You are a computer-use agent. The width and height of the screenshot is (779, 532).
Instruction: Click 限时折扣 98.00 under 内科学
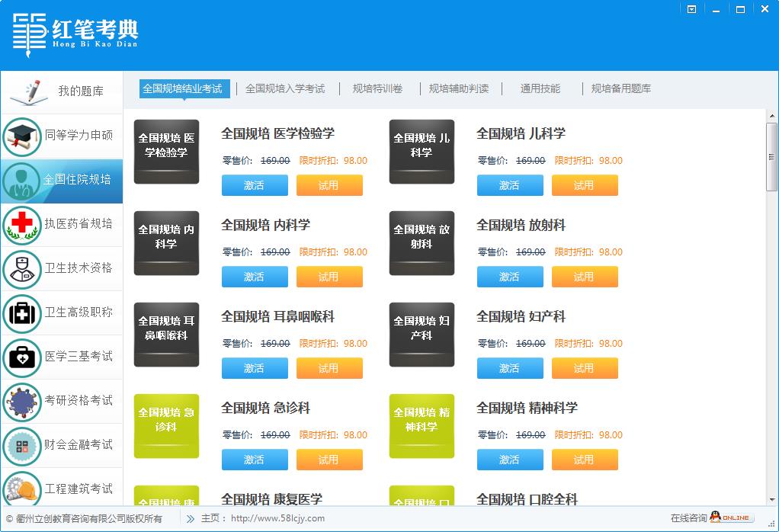(x=333, y=252)
